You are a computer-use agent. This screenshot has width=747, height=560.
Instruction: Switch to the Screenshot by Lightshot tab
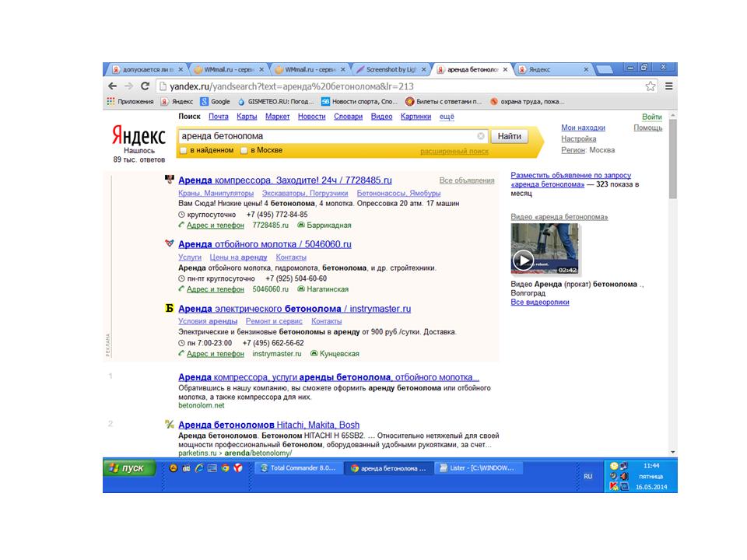coord(391,69)
